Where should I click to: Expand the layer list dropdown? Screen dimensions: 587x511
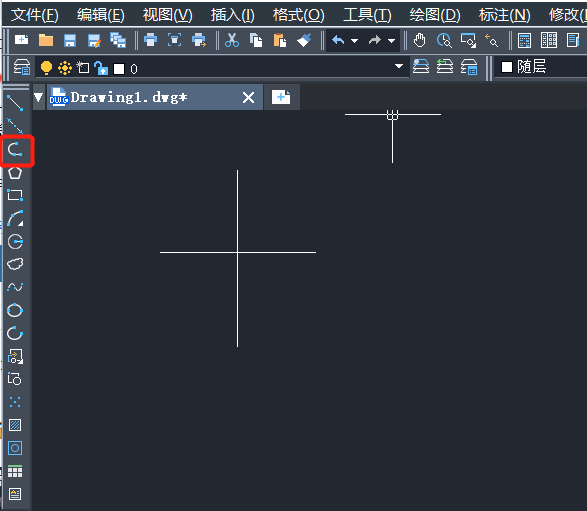(x=399, y=67)
